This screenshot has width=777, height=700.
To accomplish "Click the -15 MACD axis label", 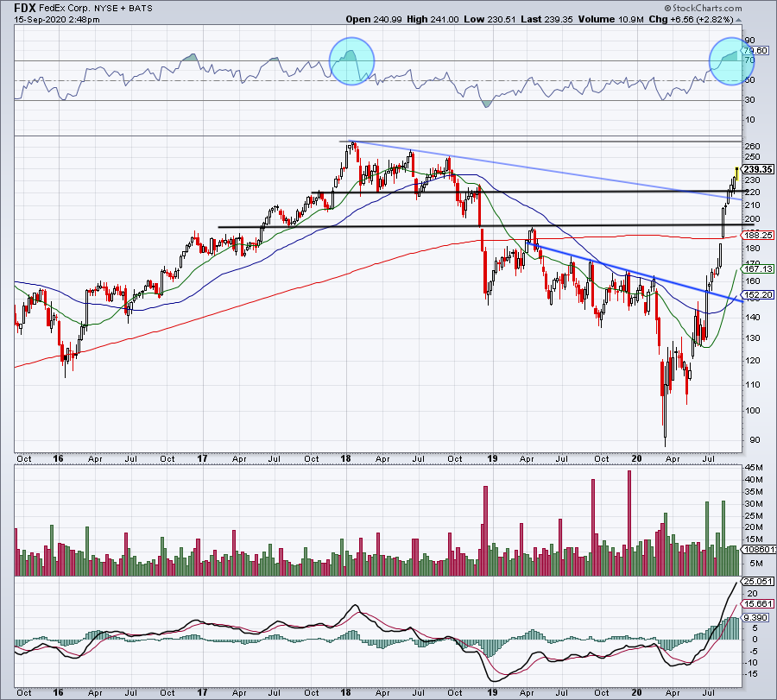I will (751, 674).
